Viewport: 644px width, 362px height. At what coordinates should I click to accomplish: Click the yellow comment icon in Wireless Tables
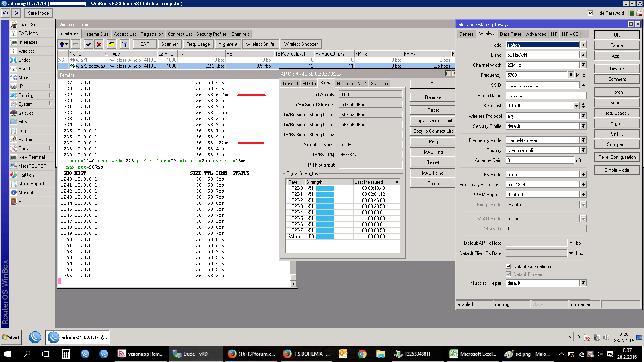point(111,44)
